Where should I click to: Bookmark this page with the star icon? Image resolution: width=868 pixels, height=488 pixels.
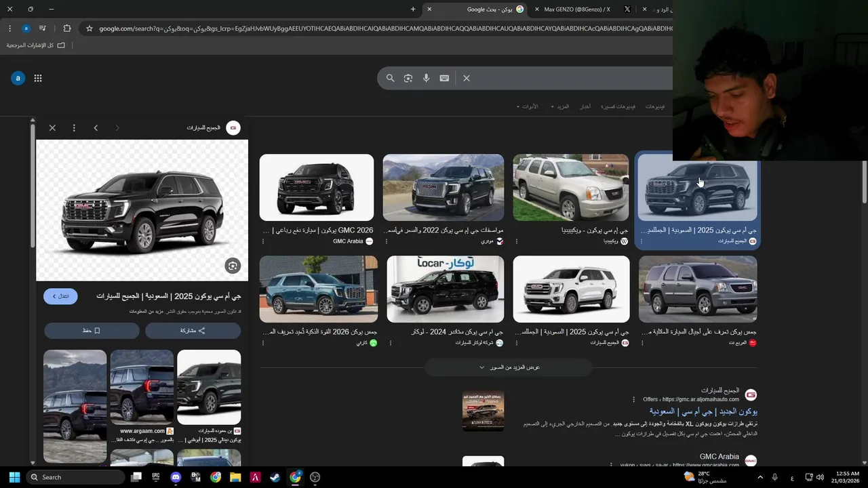click(89, 28)
